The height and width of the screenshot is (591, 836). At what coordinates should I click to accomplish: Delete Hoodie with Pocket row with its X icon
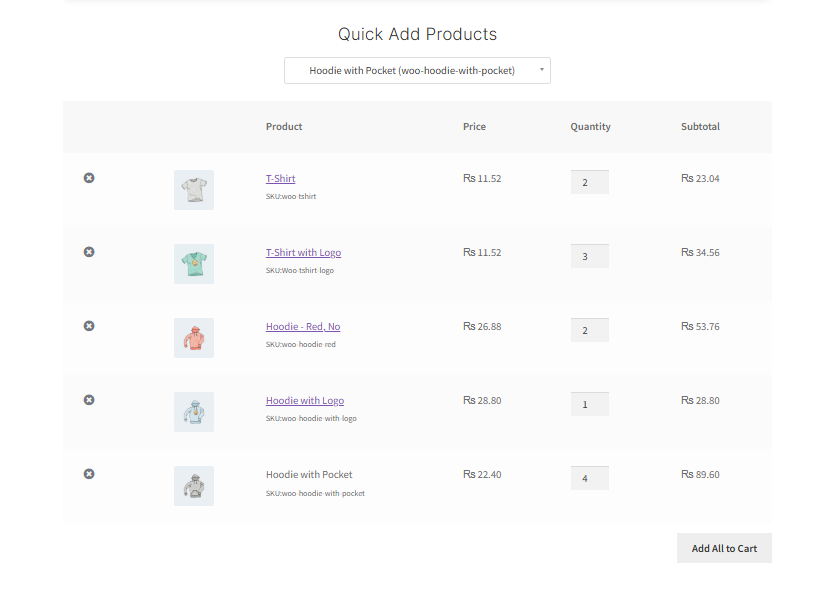pos(89,473)
